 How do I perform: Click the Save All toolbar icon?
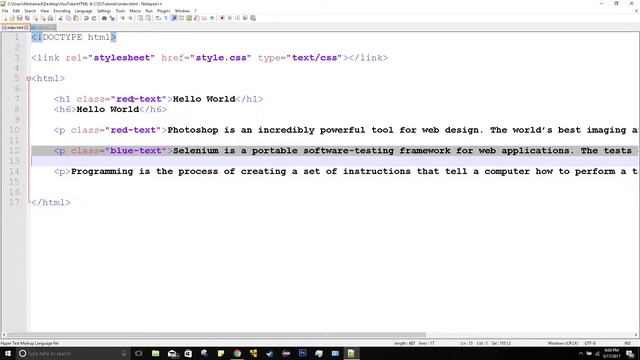point(27,18)
